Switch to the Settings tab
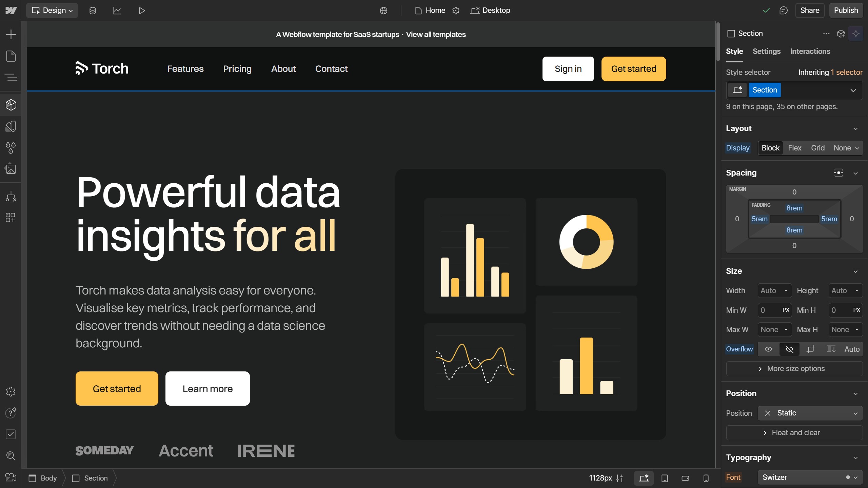 coord(766,52)
